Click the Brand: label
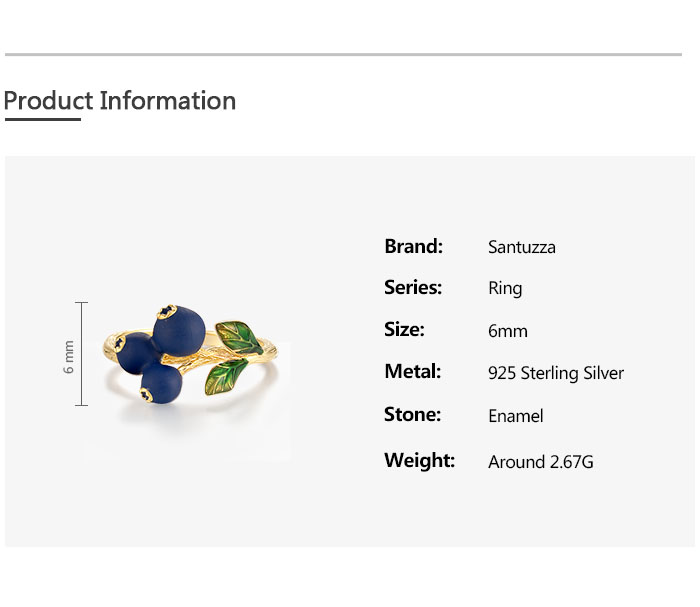700x607 pixels. click(413, 246)
